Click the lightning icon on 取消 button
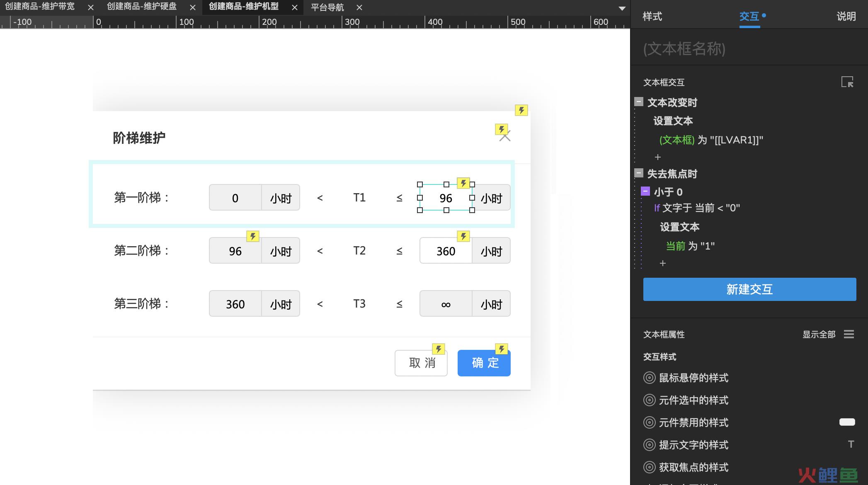Image resolution: width=868 pixels, height=485 pixels. point(439,349)
